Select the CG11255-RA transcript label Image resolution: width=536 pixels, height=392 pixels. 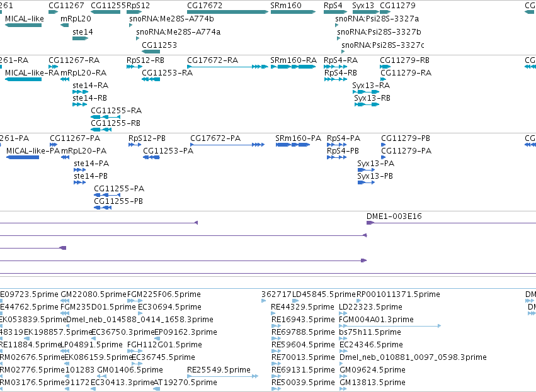click(x=117, y=110)
